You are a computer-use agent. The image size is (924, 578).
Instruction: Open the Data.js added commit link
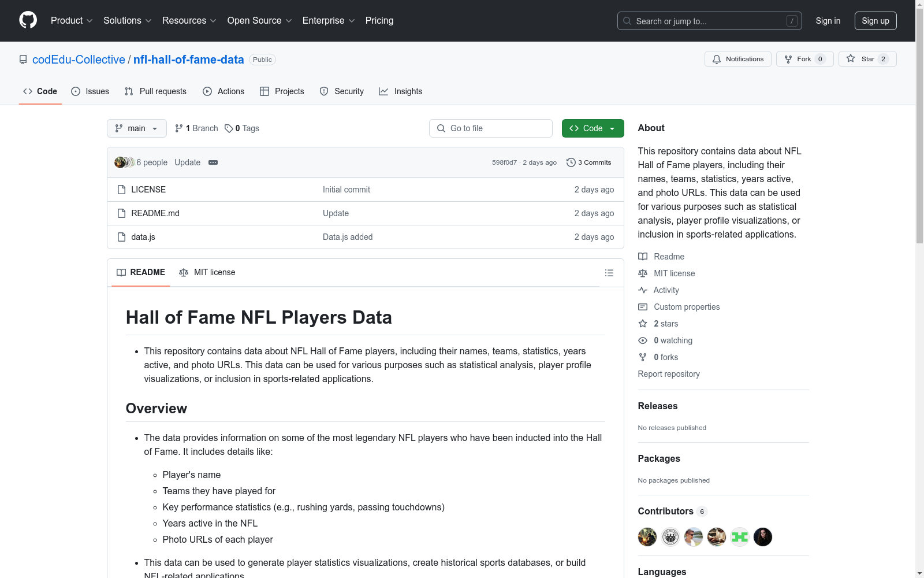pyautogui.click(x=348, y=237)
